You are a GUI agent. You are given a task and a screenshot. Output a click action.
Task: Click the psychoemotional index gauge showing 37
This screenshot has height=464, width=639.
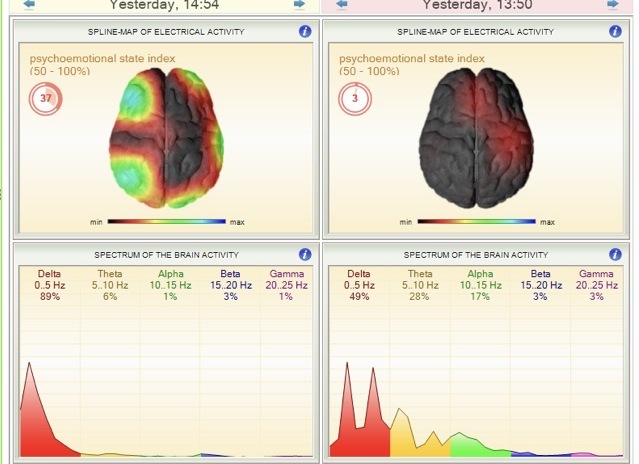[x=46, y=99]
